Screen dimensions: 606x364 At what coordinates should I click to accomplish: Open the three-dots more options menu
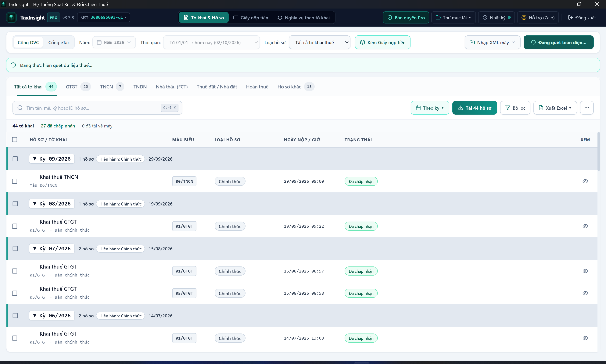[x=587, y=108]
